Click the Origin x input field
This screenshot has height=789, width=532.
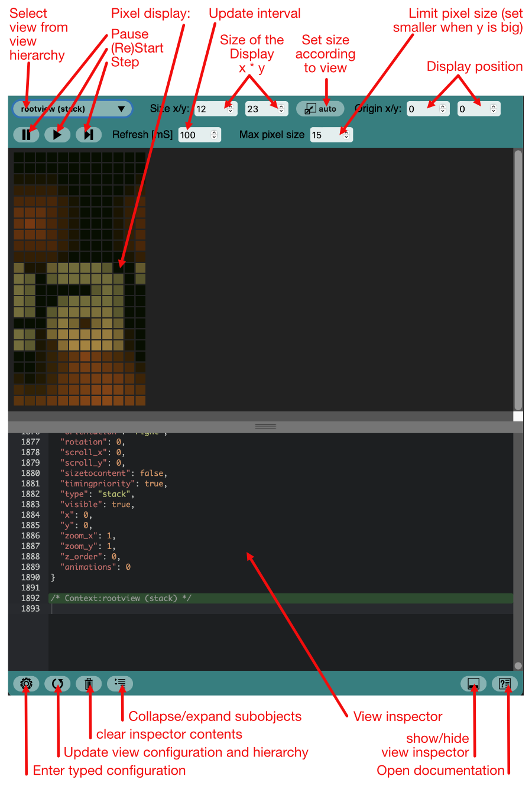[421, 109]
